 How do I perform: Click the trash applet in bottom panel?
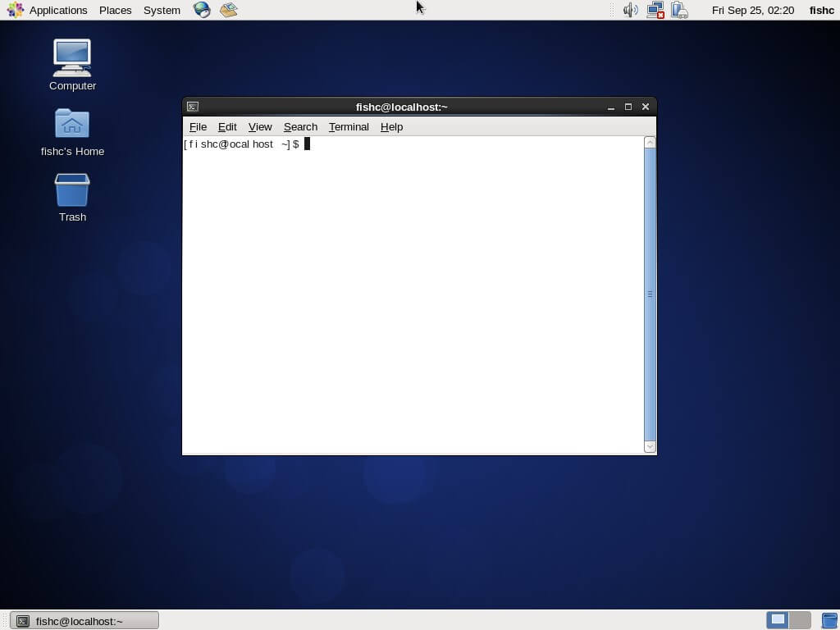pos(829,620)
